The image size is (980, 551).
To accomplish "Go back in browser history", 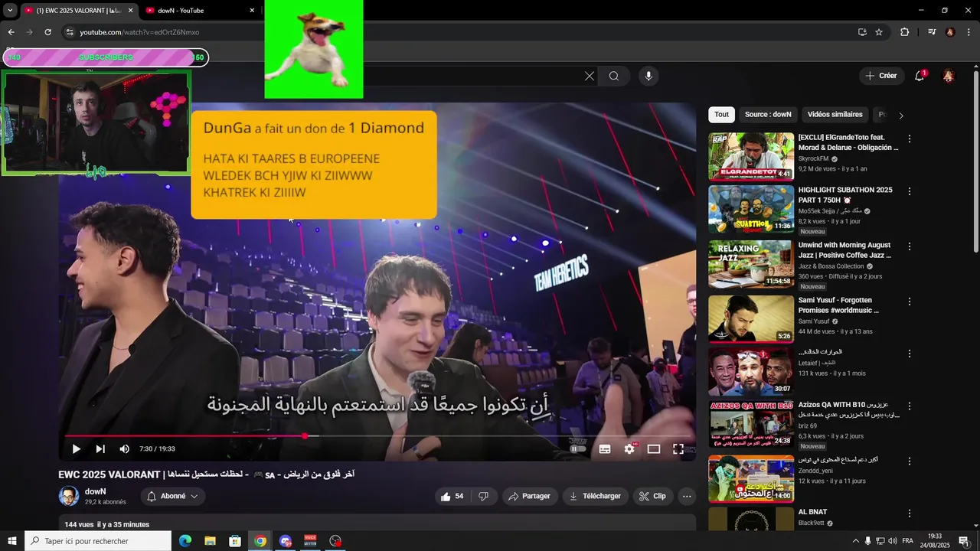I will 11,32.
